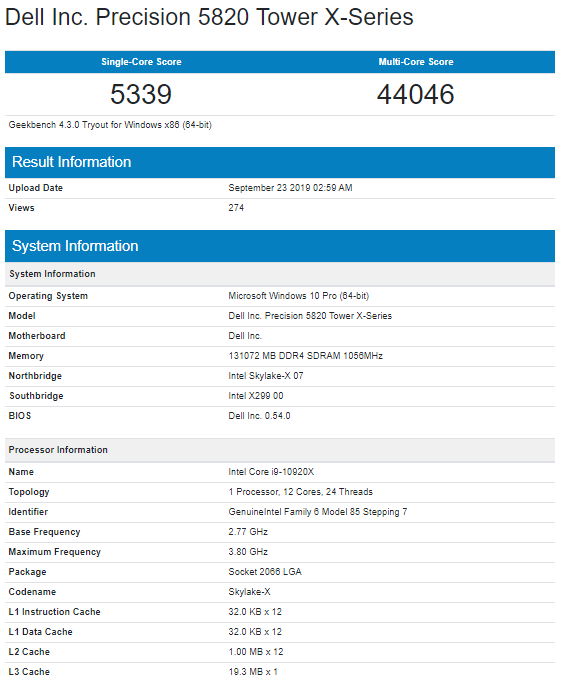The image size is (564, 689).
Task: Select the multi-core score value 44046
Action: coord(416,94)
